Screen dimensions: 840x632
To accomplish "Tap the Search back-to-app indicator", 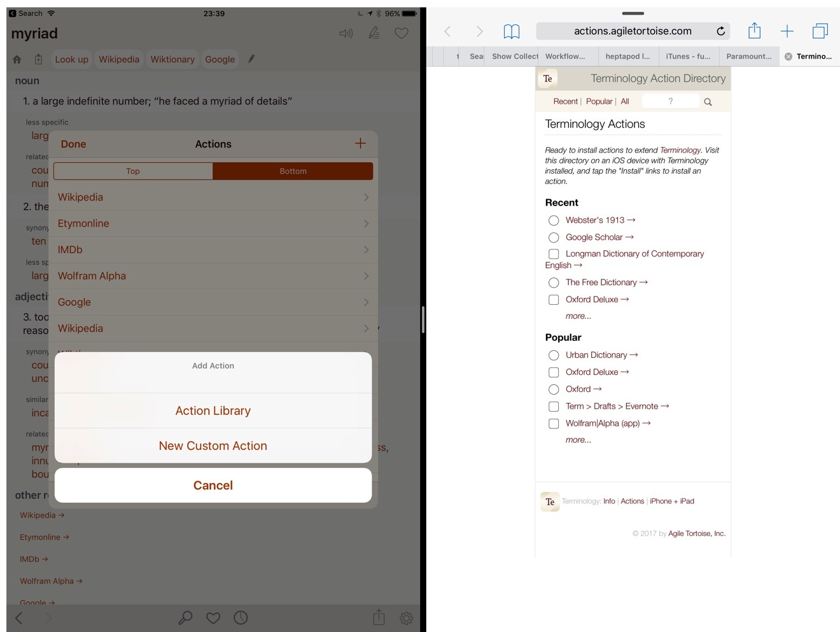I will click(x=25, y=13).
